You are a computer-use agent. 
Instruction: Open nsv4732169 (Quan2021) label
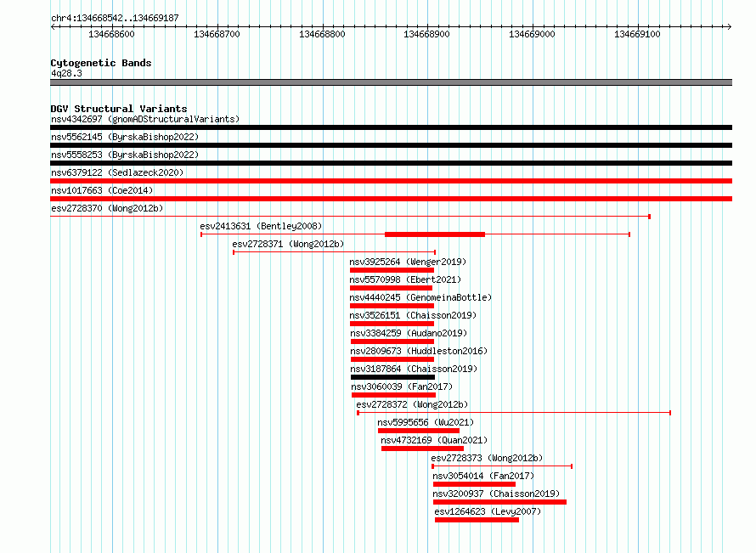coord(434,440)
